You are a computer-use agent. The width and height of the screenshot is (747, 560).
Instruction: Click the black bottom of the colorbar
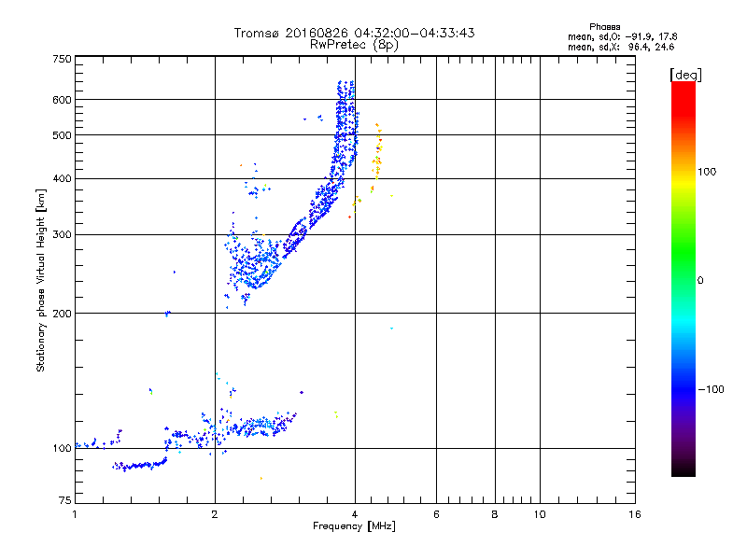[x=684, y=469]
